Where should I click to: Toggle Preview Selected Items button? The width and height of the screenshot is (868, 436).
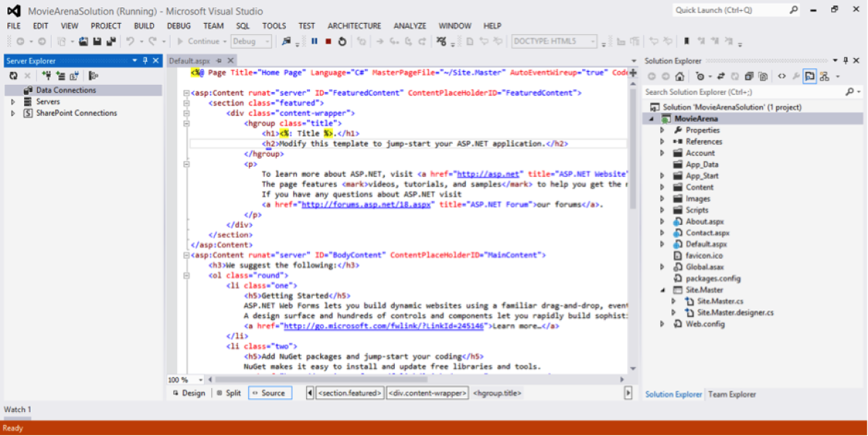pyautogui.click(x=810, y=76)
